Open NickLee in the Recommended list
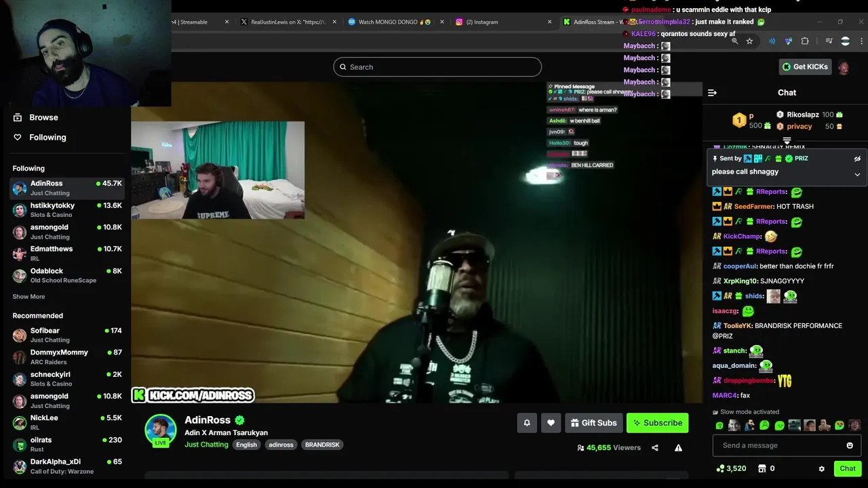 (x=67, y=422)
